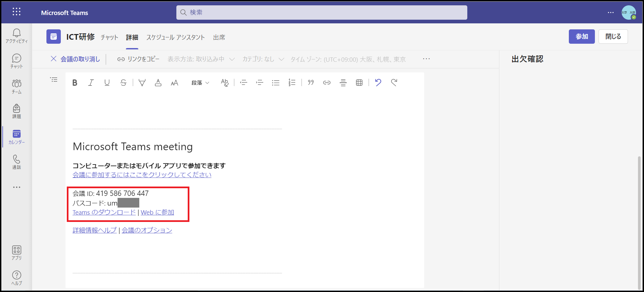This screenshot has height=292, width=644.
Task: Open タイム ゾーン time zone selector
Action: tap(348, 59)
